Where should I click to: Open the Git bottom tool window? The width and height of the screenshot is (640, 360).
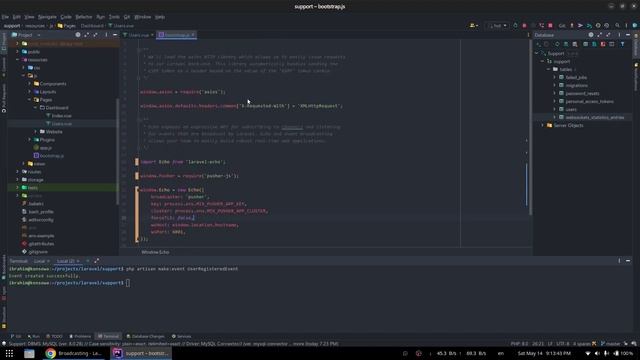[16, 336]
